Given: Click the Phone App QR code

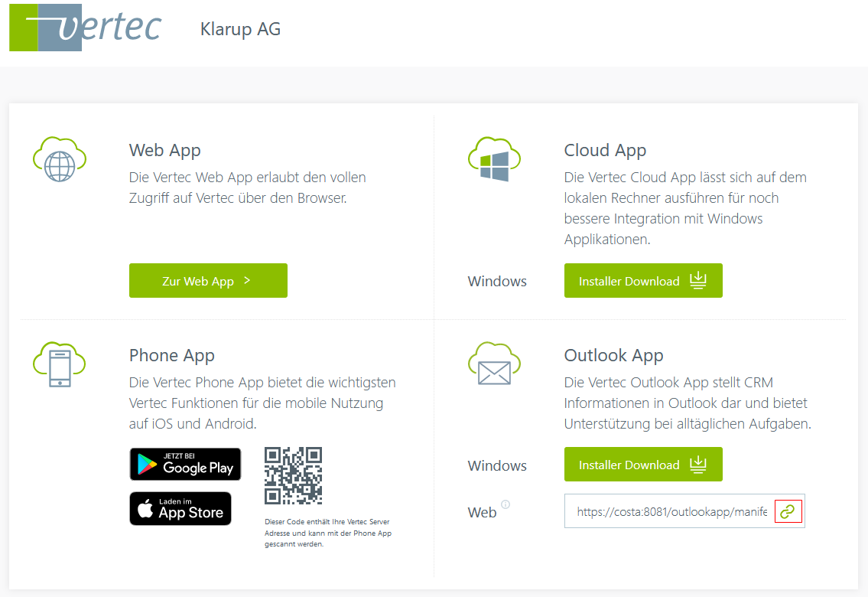Looking at the screenshot, I should pos(294,476).
